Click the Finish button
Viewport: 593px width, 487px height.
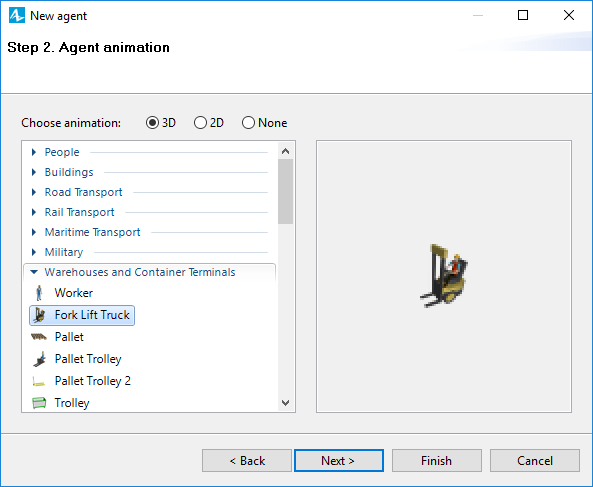pos(437,461)
